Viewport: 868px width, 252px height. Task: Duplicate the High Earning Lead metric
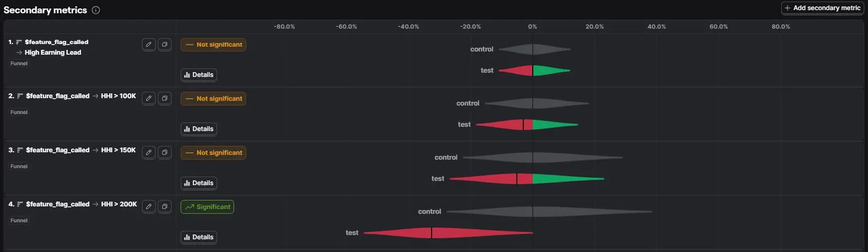coord(165,45)
